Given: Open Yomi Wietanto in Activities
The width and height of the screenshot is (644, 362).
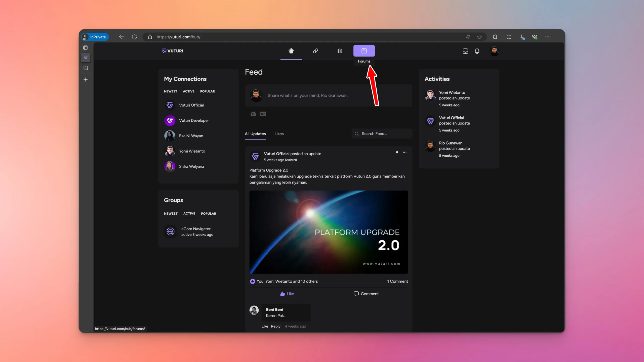Looking at the screenshot, I should [x=452, y=93].
